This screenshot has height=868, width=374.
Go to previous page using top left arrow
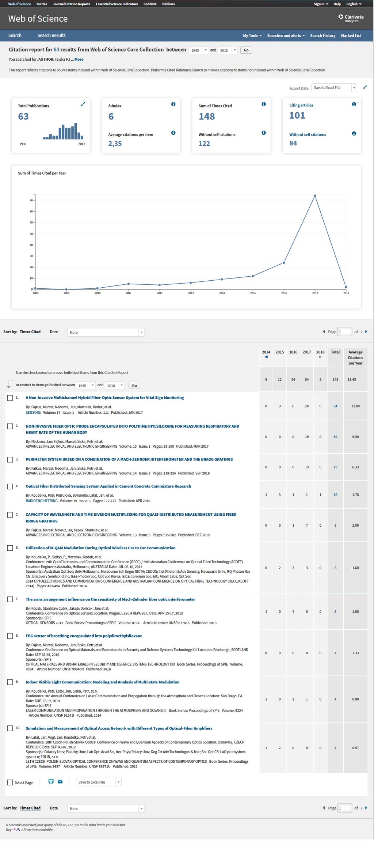pos(324,331)
